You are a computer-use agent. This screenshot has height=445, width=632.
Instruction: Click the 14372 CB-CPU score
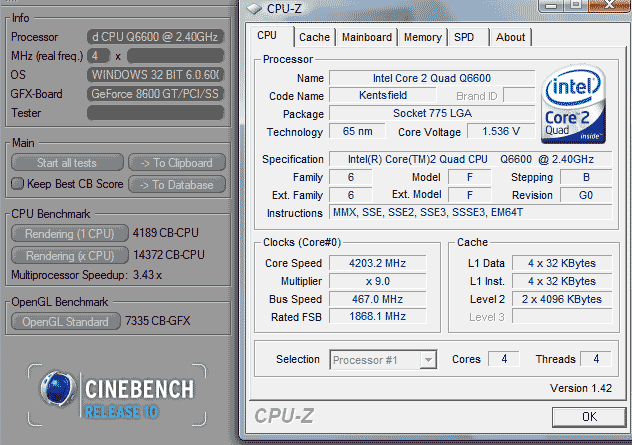(169, 255)
